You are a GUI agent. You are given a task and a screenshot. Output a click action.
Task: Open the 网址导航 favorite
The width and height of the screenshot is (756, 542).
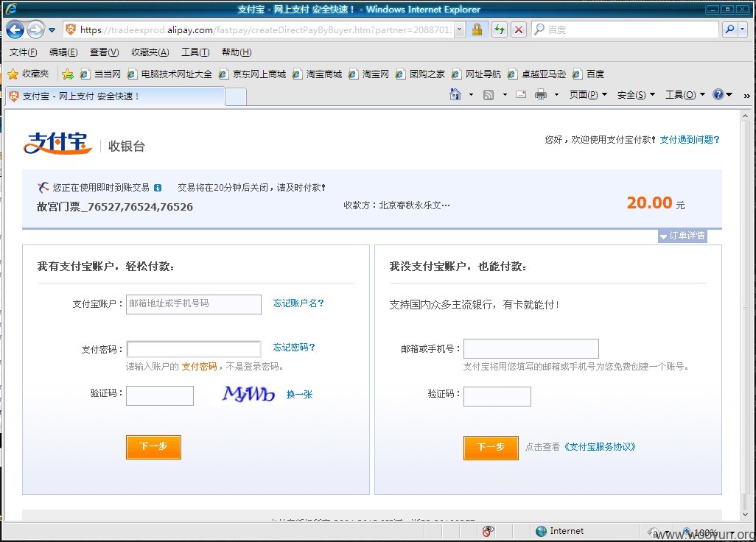[476, 74]
